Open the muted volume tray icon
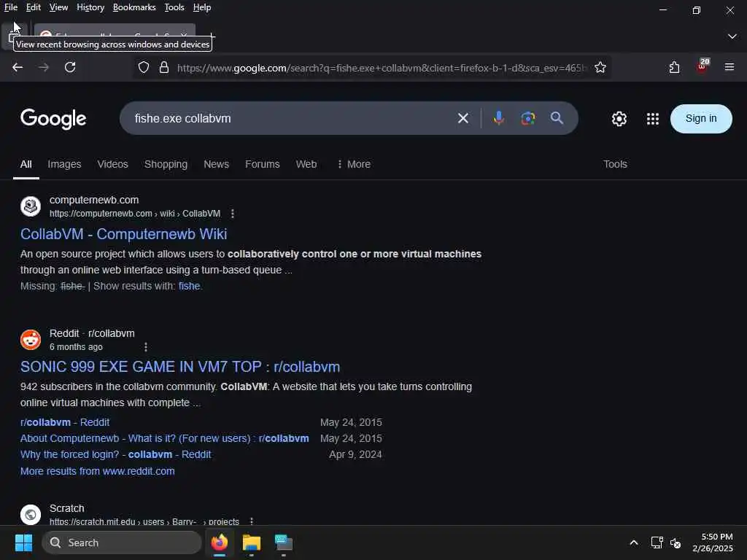The height and width of the screenshot is (560, 747). point(676,542)
